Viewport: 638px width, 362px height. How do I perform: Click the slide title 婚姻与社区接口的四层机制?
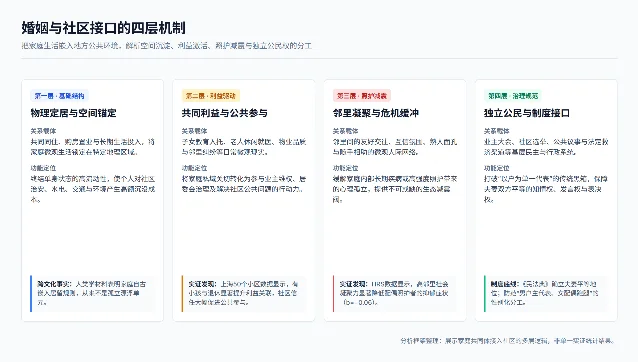pos(103,28)
